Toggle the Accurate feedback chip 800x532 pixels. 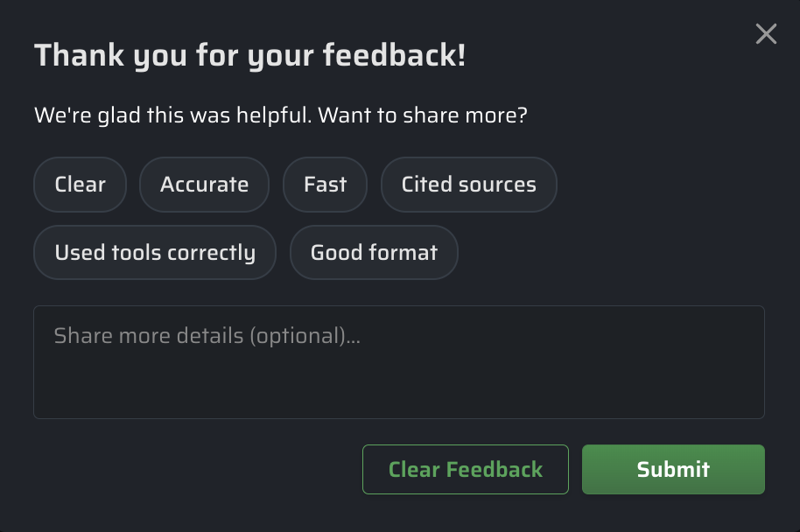(x=204, y=185)
